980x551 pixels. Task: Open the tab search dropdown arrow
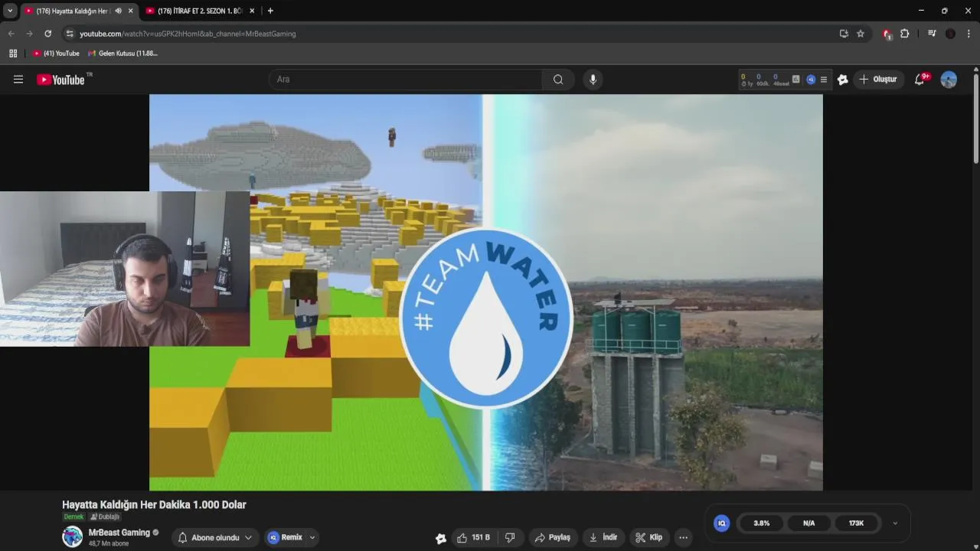[10, 11]
